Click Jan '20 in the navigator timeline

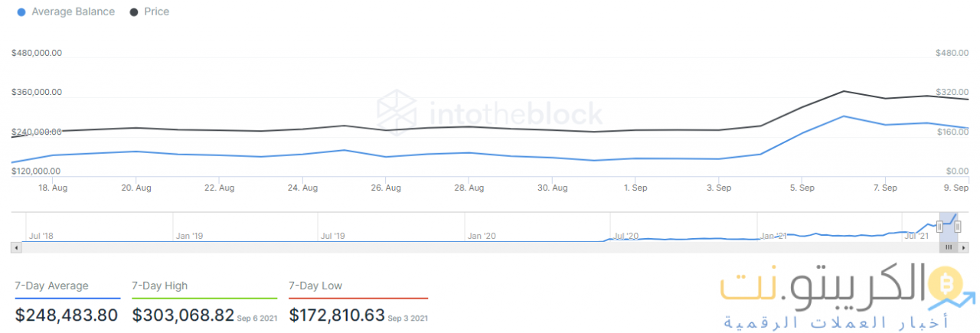tap(484, 236)
